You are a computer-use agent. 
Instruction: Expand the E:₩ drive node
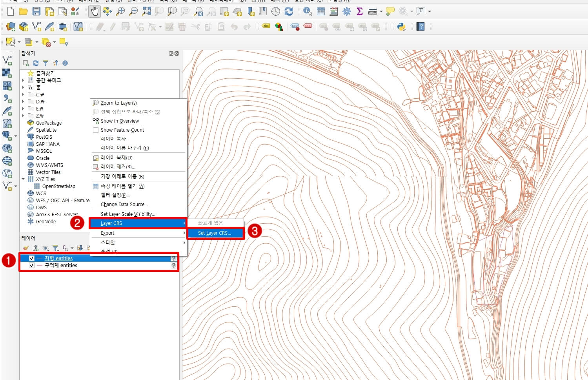point(23,109)
